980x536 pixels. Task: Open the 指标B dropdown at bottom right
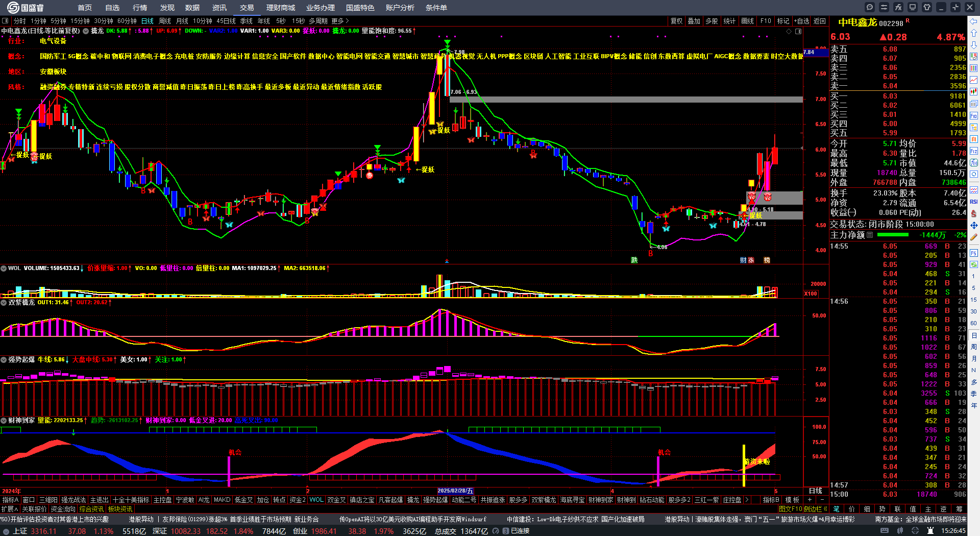pos(771,500)
